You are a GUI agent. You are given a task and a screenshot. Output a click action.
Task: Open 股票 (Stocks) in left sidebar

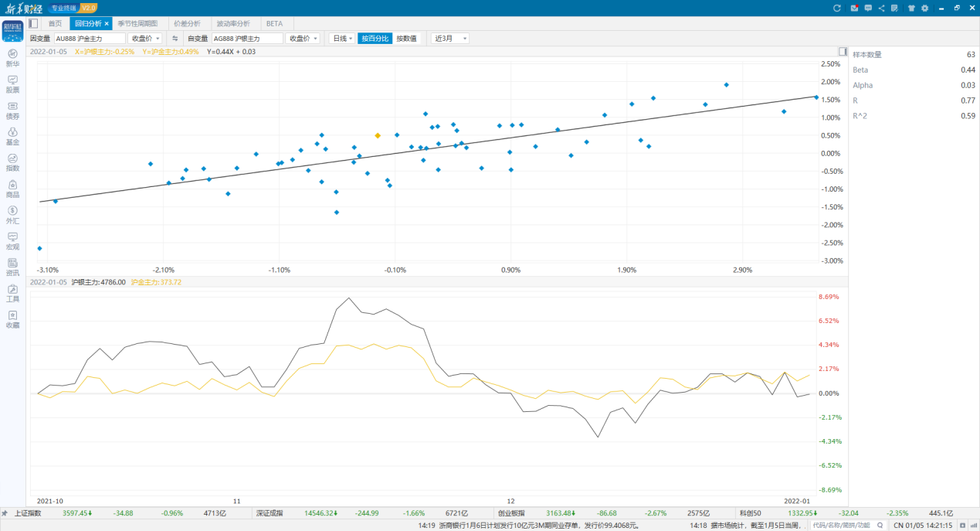coord(12,83)
